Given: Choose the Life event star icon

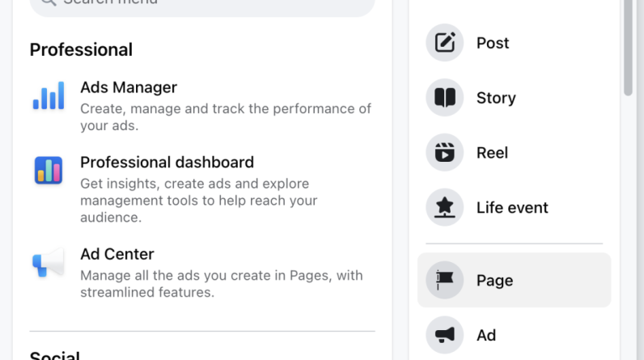Looking at the screenshot, I should [x=445, y=208].
